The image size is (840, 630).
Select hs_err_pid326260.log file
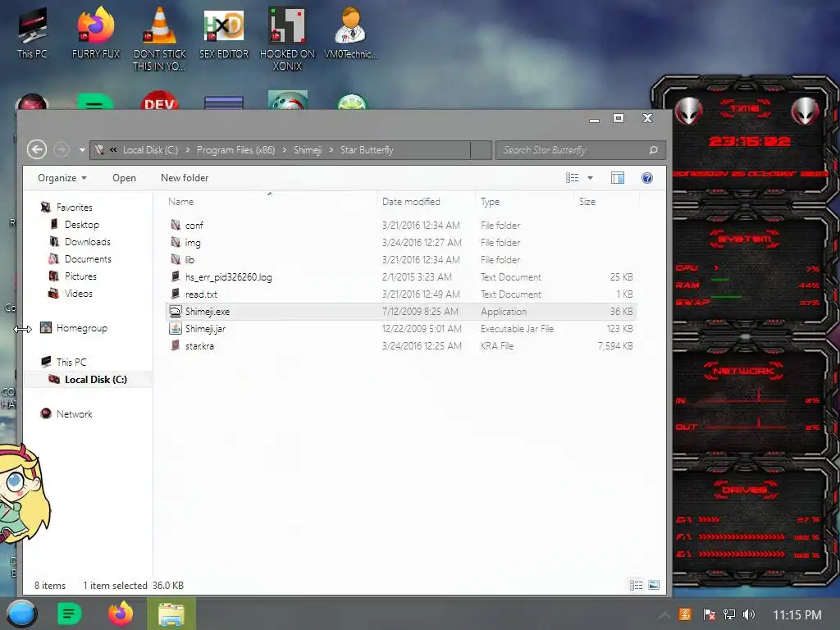click(x=400, y=277)
